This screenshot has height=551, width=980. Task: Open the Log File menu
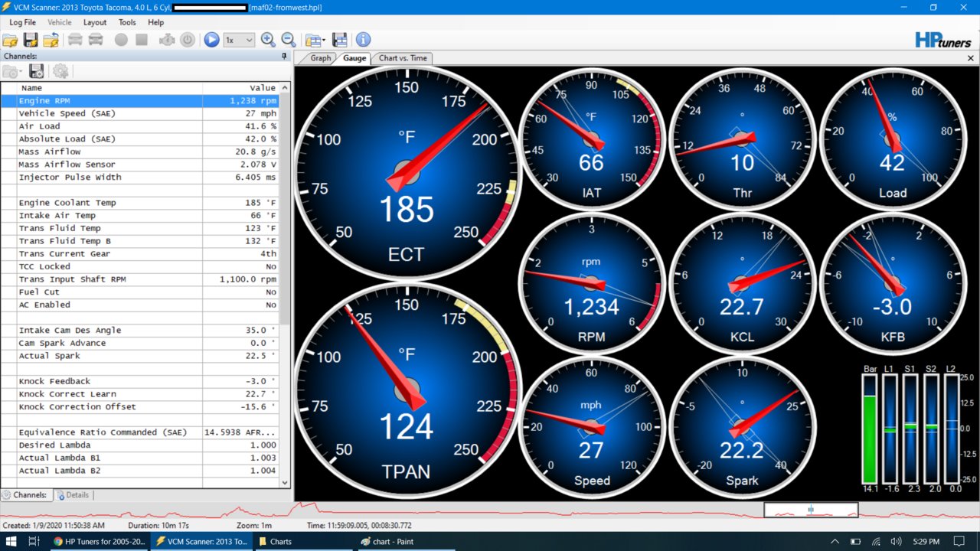pyautogui.click(x=22, y=22)
